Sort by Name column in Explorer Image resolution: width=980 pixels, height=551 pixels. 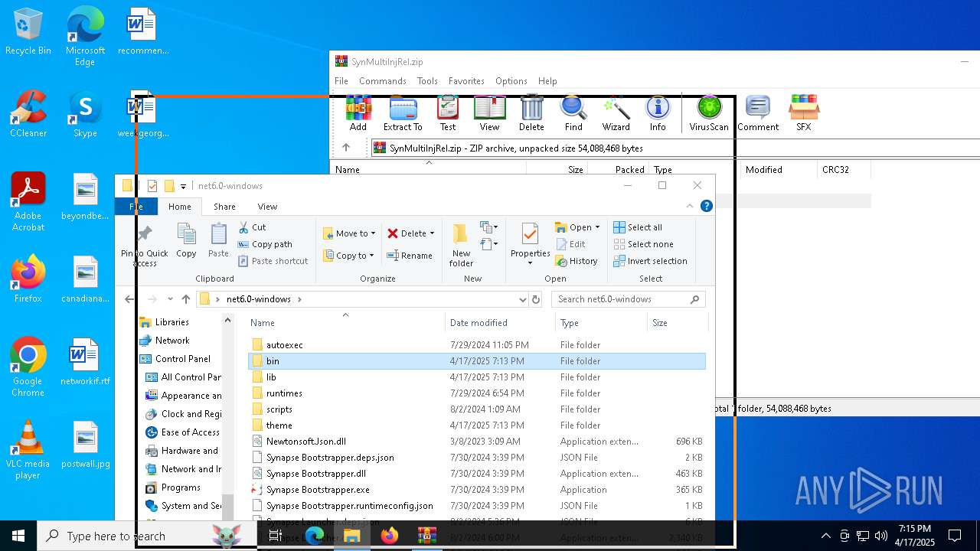345,323
